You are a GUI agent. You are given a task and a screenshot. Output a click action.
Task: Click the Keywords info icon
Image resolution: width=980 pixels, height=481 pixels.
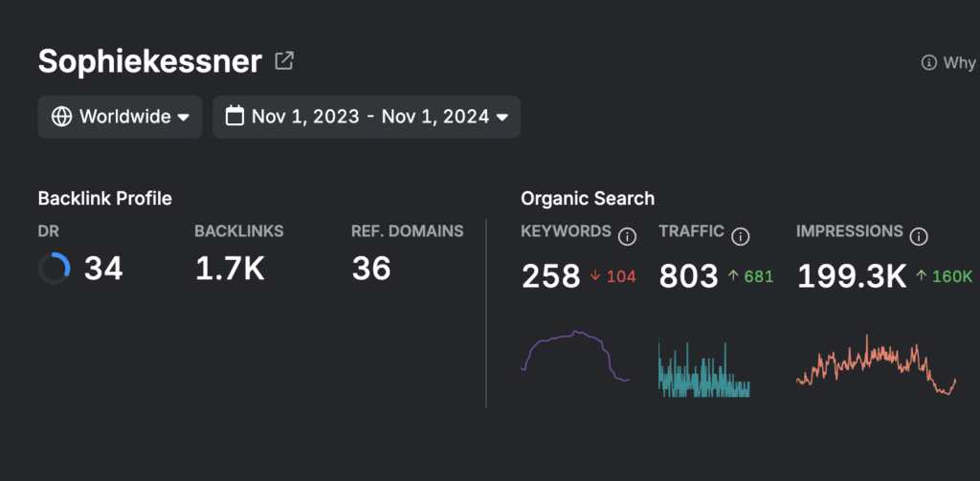point(627,237)
